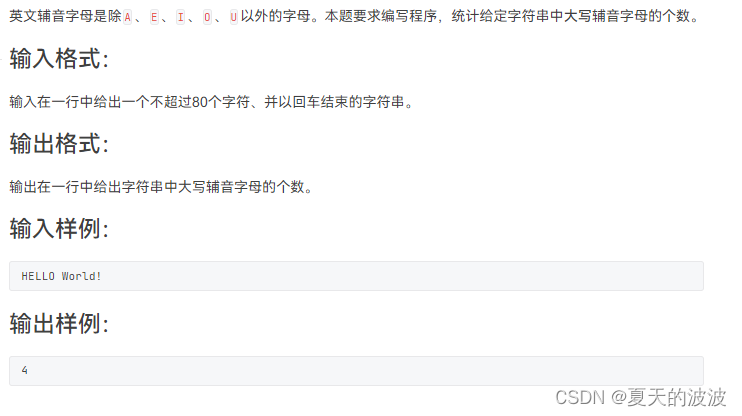Click the CSDN @夏天的波波 watermark
This screenshot has height=416, width=742.
(x=641, y=398)
